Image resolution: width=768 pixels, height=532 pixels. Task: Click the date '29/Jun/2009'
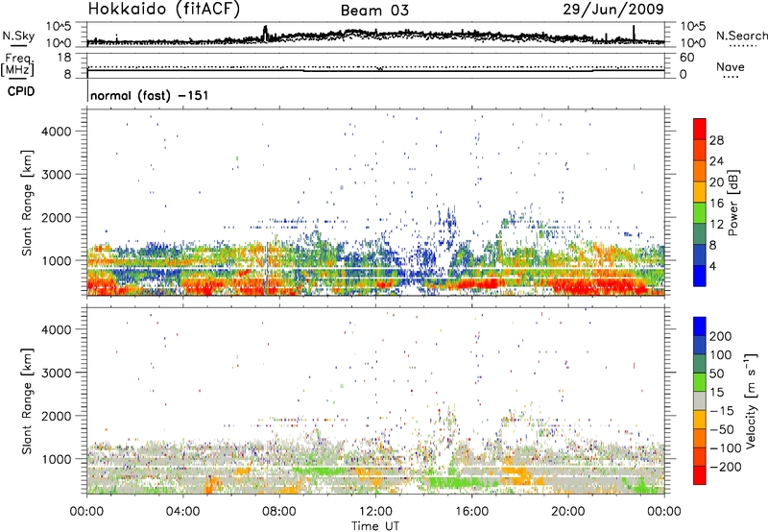coord(613,9)
